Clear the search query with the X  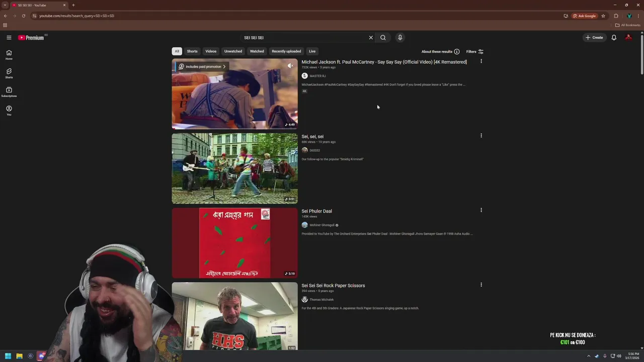click(371, 38)
